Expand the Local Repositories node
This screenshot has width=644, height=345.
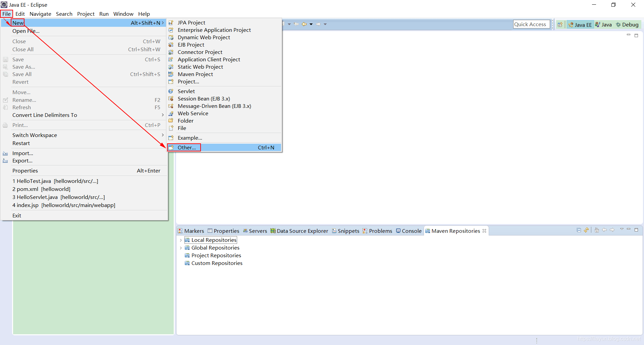tap(181, 240)
